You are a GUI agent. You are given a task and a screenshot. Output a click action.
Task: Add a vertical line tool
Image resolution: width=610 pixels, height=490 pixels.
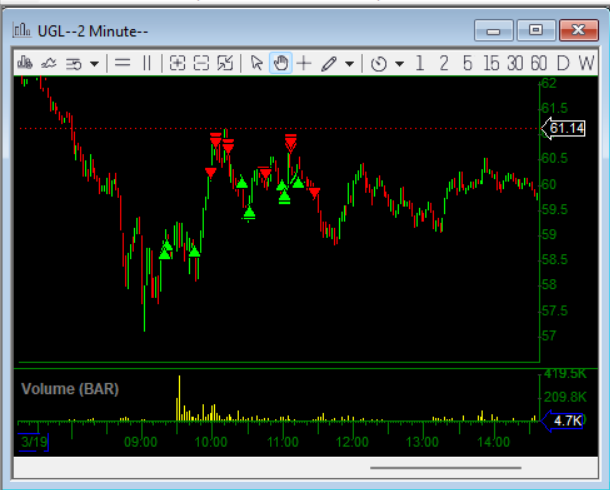click(x=147, y=63)
